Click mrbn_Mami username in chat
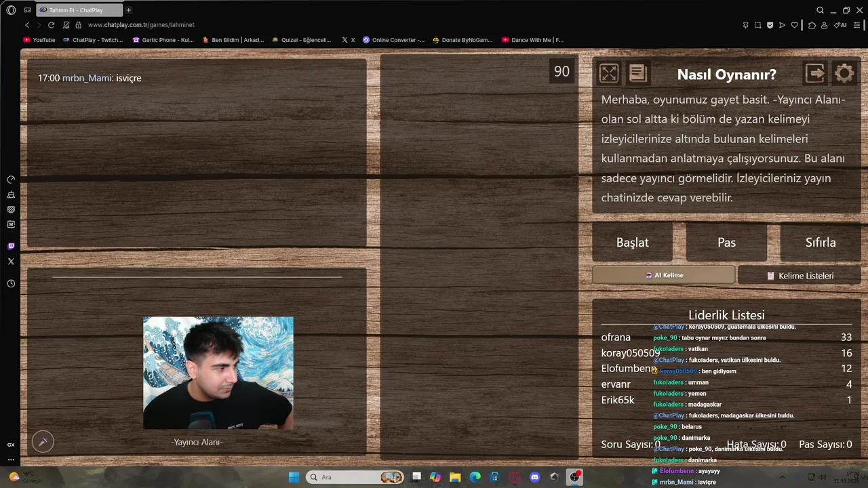 click(x=87, y=78)
